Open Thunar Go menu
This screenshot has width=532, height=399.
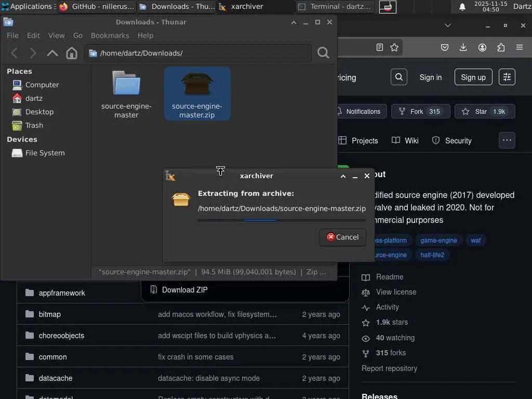[x=78, y=35]
